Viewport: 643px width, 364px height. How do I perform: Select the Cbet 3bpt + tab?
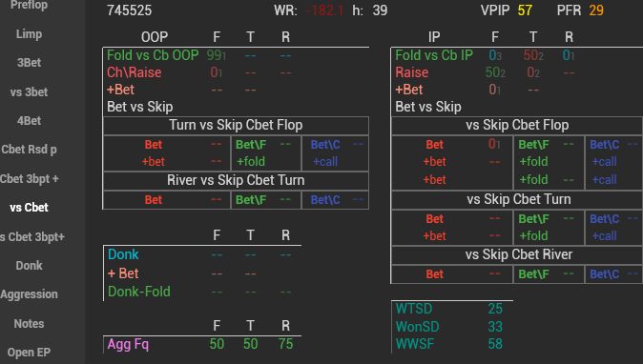tap(29, 178)
